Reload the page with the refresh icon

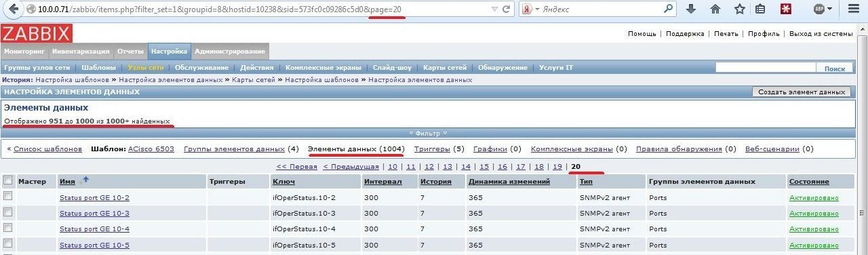coord(507,9)
